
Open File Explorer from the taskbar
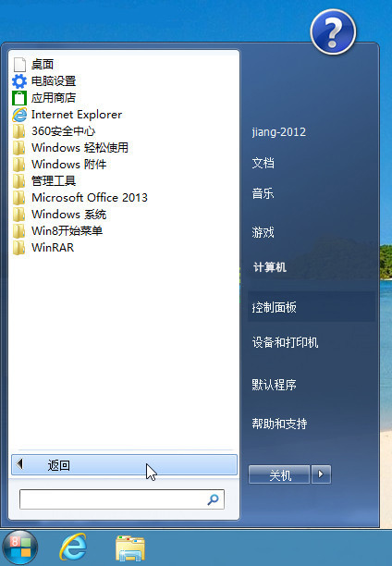[x=130, y=548]
